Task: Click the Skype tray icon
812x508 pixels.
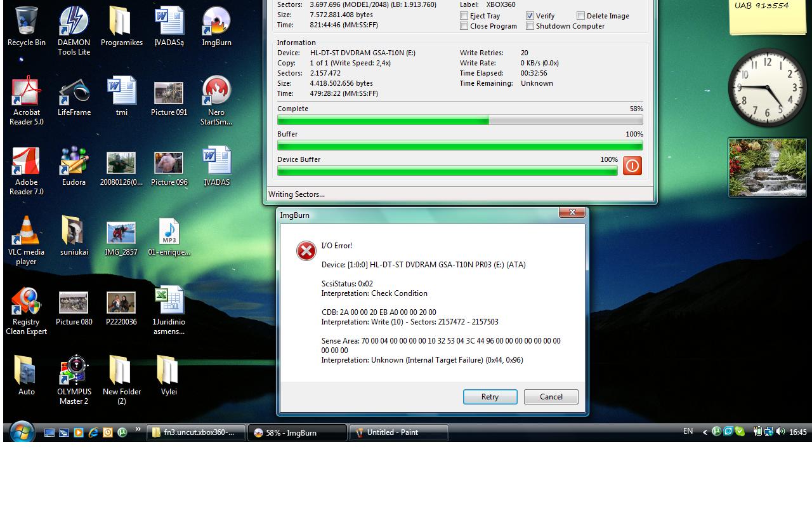Action: (740, 431)
